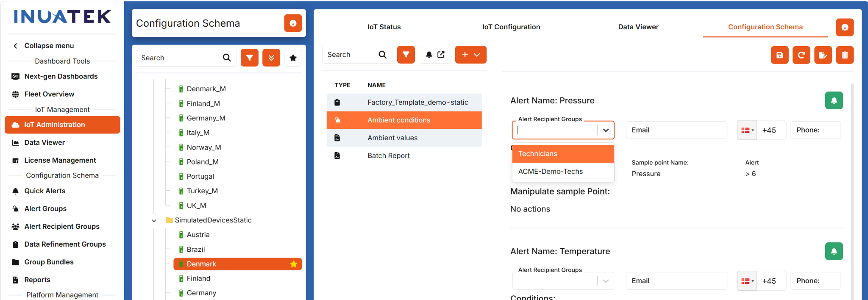The image size is (868, 300).
Task: Click the info icon beside Configuration Schema title
Action: [x=293, y=23]
